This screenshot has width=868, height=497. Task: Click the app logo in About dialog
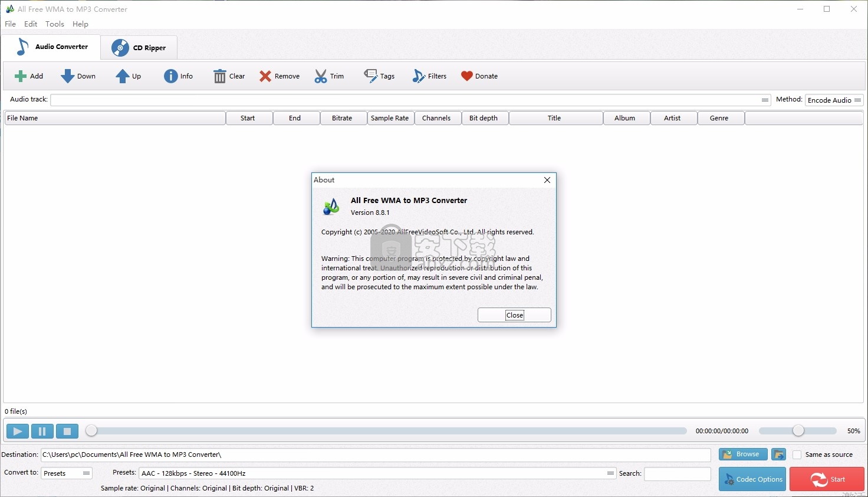coord(331,207)
